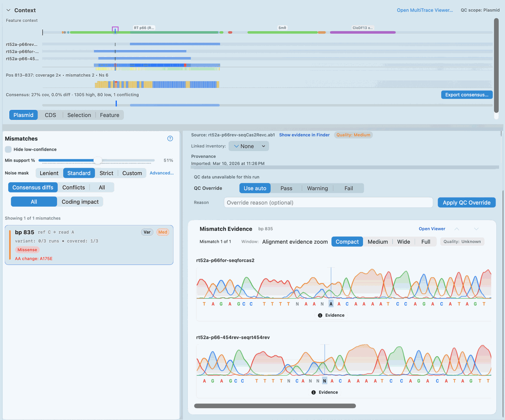The image size is (505, 420).
Task: Switch context view to Plasmid
Action: (24, 115)
